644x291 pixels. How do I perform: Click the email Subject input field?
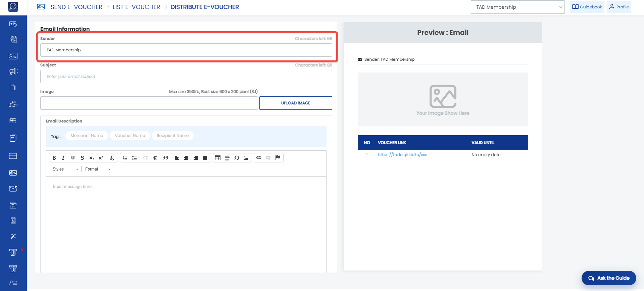(186, 77)
